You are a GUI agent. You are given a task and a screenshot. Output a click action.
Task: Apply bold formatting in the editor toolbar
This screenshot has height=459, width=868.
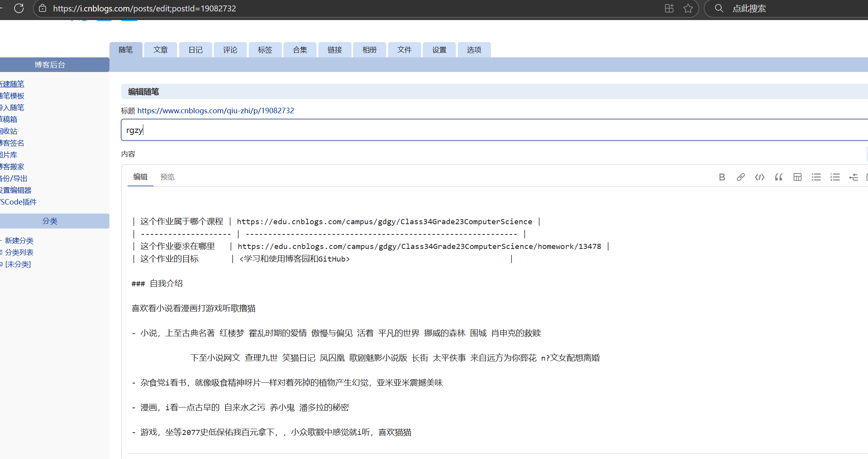tap(722, 177)
